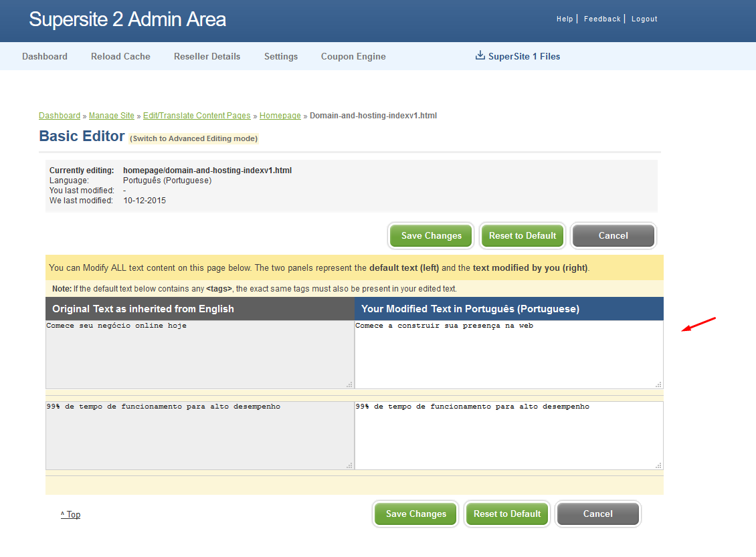Switch to Advanced Editing mode
This screenshot has height=557, width=756.
[x=194, y=139]
